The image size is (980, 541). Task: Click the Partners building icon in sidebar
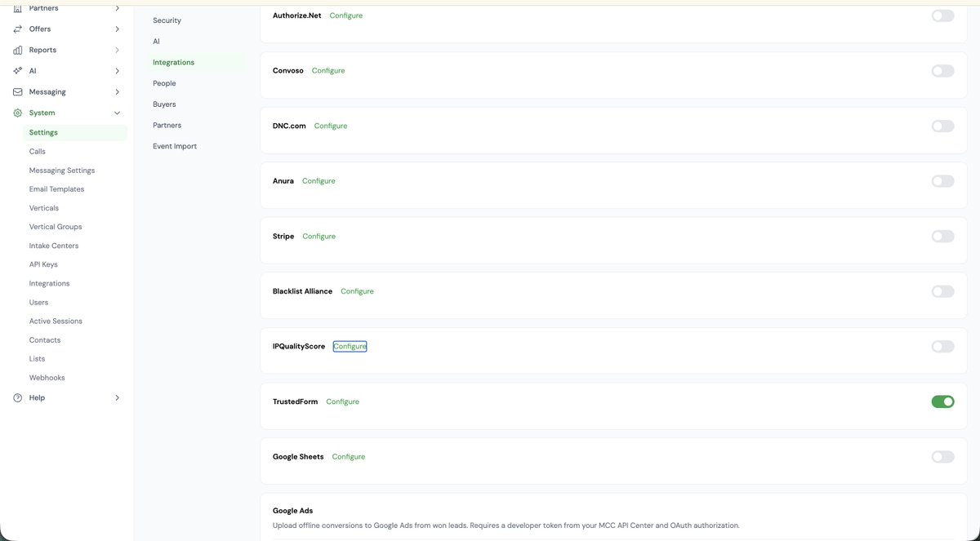coord(18,8)
